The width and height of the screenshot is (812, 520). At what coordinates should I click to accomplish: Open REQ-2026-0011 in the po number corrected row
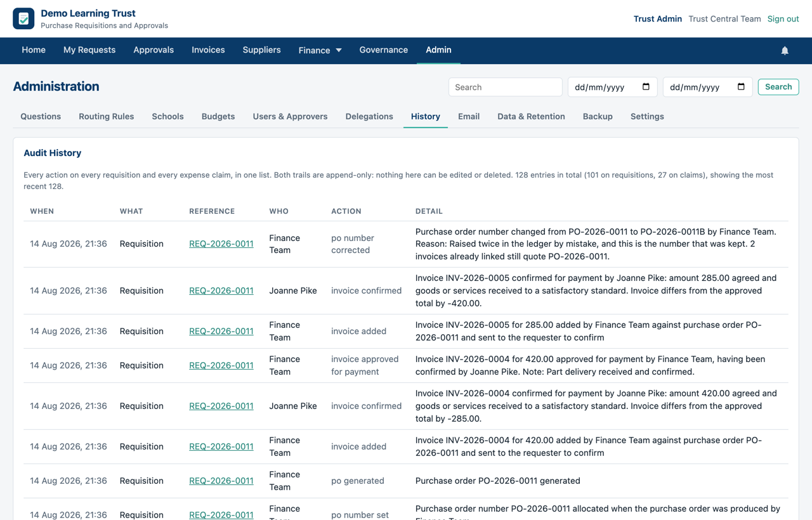(221, 244)
